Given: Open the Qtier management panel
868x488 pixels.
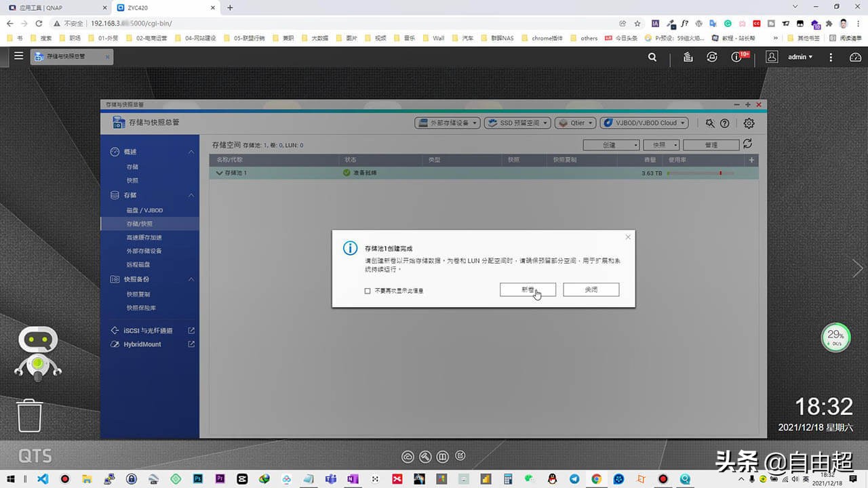Looking at the screenshot, I should click(574, 123).
